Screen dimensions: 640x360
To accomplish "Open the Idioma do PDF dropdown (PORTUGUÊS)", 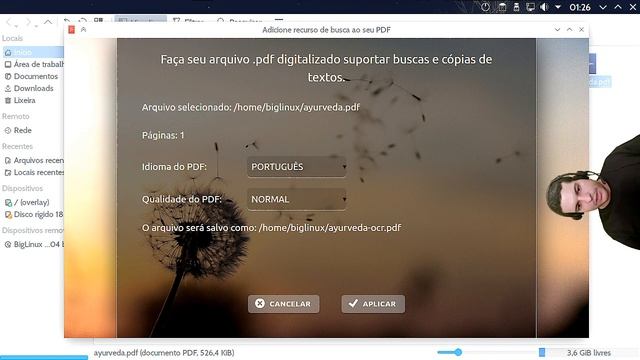I will click(x=297, y=167).
